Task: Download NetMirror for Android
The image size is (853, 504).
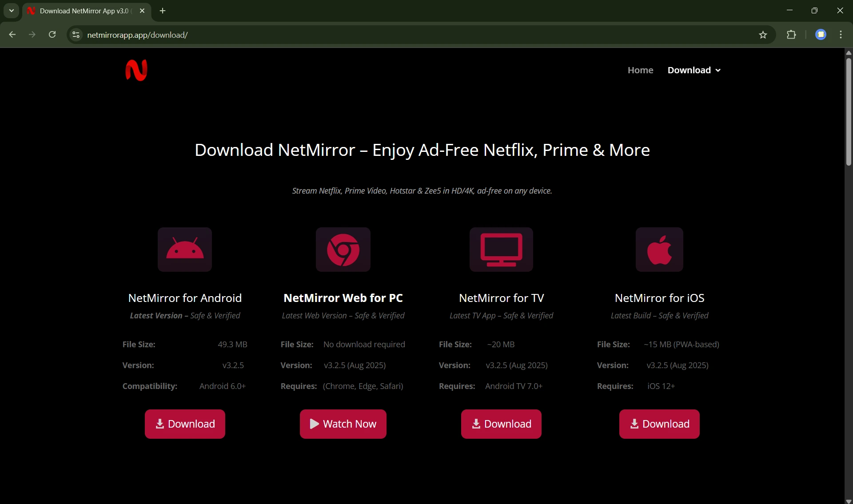Action: click(185, 424)
